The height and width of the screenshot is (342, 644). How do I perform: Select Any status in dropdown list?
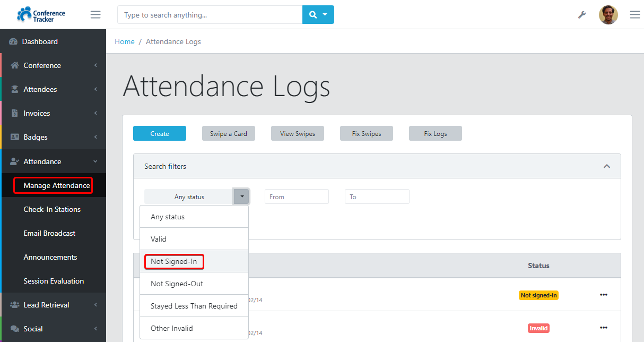click(x=194, y=217)
